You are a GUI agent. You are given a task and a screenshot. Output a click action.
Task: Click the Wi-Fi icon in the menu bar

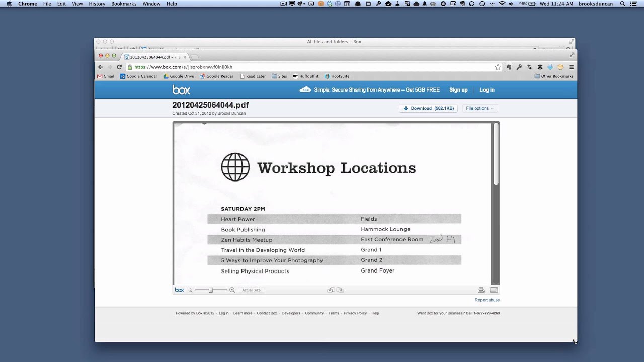(502, 4)
